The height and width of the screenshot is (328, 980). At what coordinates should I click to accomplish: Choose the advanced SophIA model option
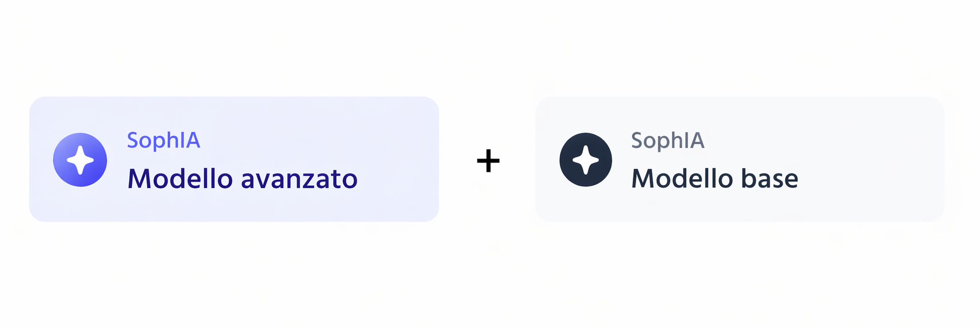tap(234, 159)
